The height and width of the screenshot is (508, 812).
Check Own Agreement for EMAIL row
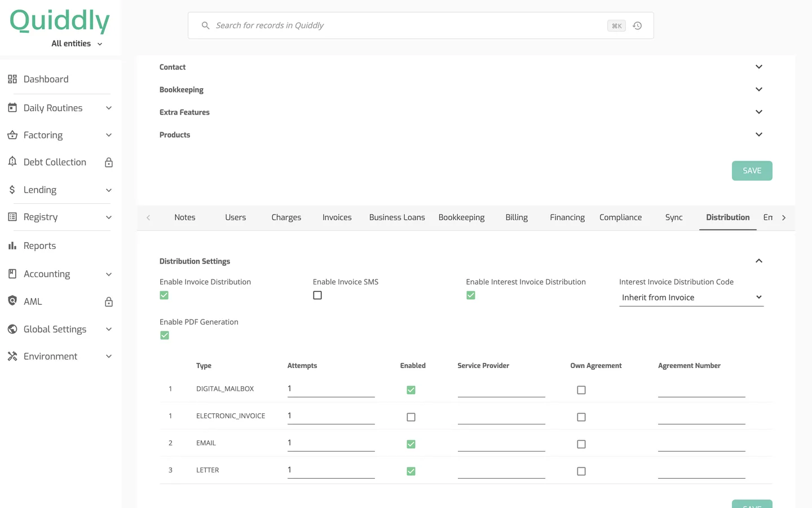coord(581,444)
